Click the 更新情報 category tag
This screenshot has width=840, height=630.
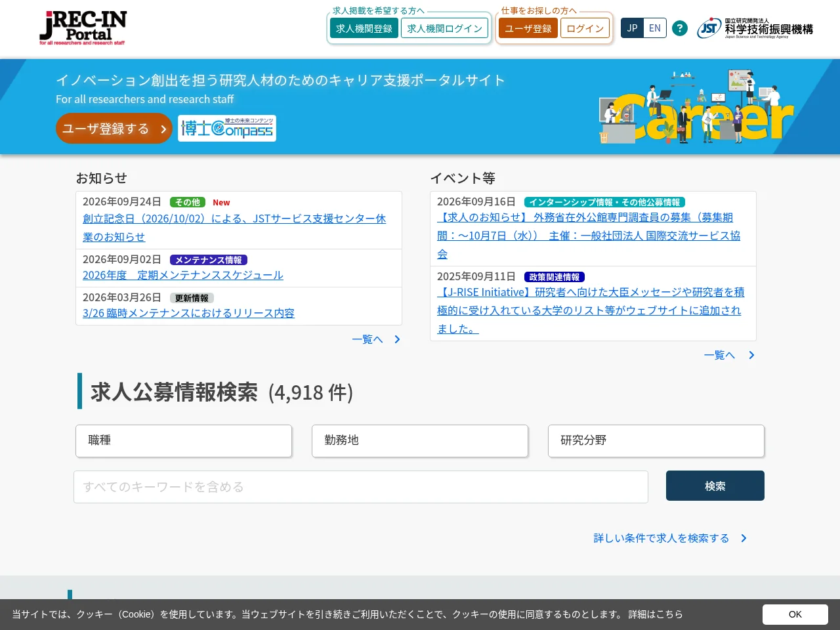[192, 298]
